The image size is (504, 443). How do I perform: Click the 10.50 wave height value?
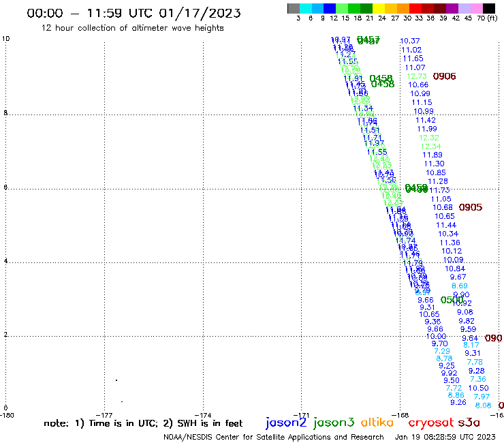pyautogui.click(x=479, y=388)
